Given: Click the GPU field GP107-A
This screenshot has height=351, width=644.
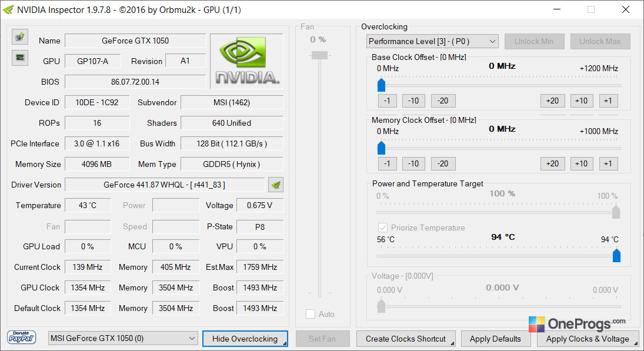Looking at the screenshot, I should click(x=93, y=61).
